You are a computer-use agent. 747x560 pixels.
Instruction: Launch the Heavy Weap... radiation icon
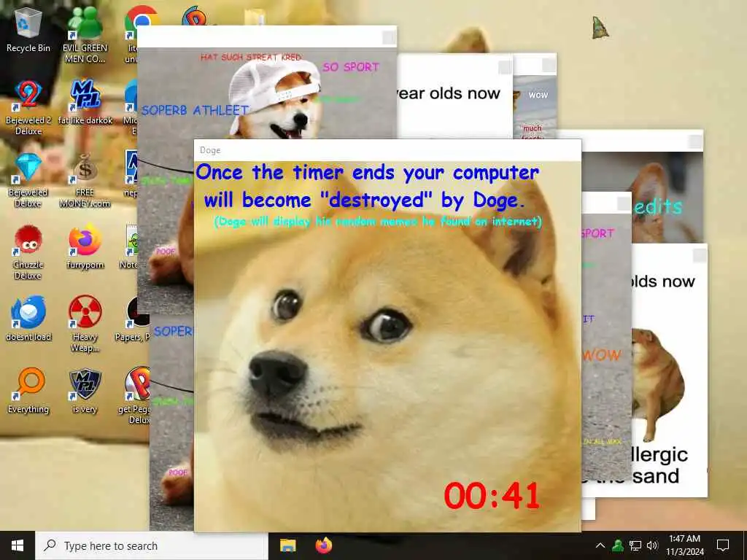pos(85,324)
